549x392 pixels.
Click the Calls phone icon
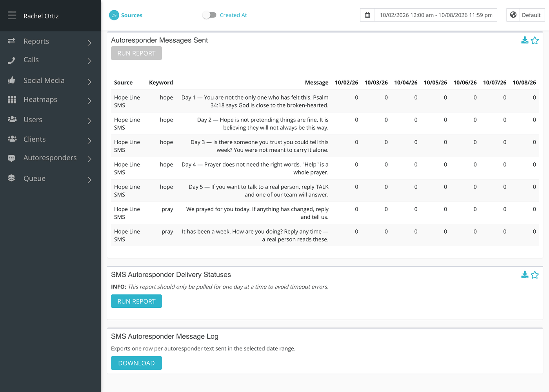click(11, 60)
